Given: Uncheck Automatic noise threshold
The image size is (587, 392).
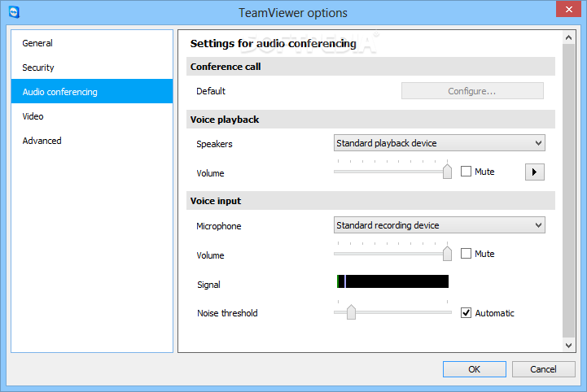Looking at the screenshot, I should pyautogui.click(x=466, y=312).
